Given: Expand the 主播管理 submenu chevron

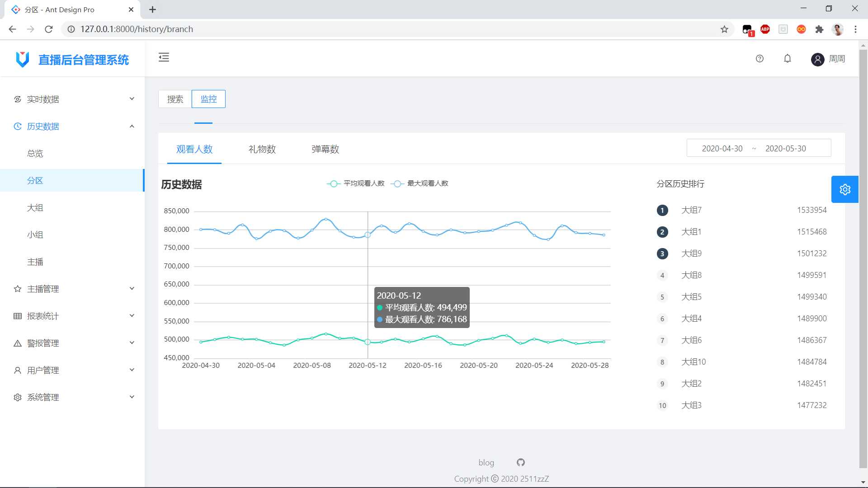Looking at the screenshot, I should pyautogui.click(x=132, y=289).
